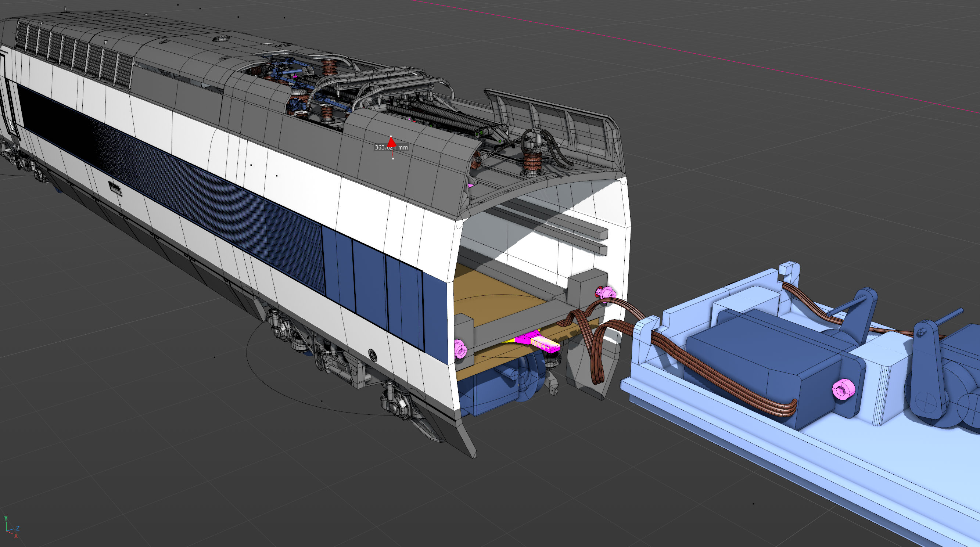Click the 363.621 mm measurement label
The width and height of the screenshot is (980, 547).
[400, 148]
